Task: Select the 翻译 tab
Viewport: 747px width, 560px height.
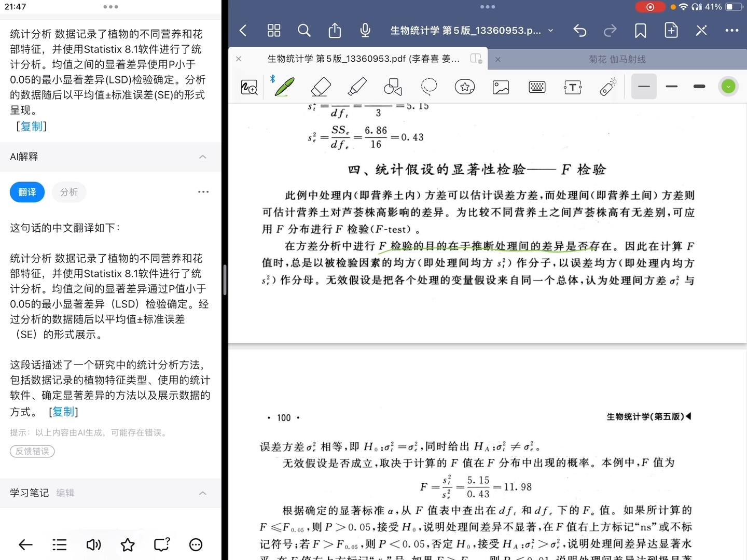Action: (27, 192)
